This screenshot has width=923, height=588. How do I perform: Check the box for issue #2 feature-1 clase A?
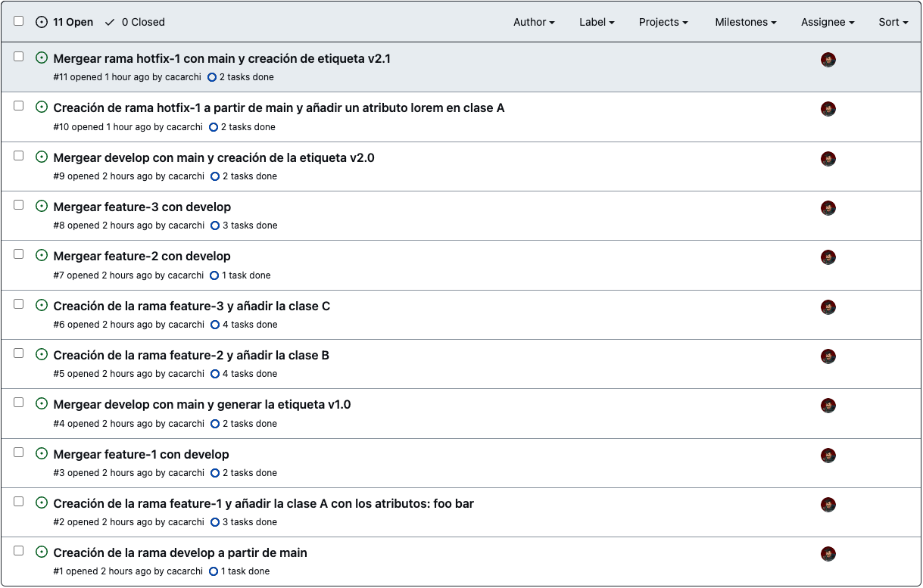pyautogui.click(x=19, y=501)
